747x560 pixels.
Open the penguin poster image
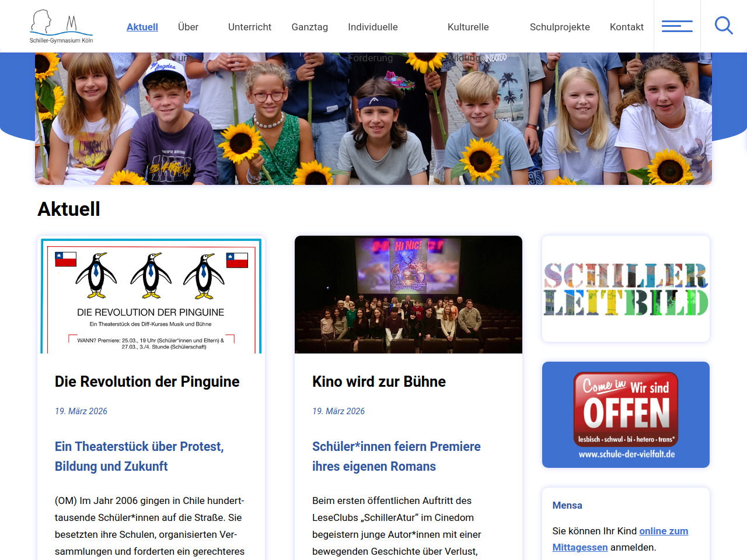pos(151,295)
